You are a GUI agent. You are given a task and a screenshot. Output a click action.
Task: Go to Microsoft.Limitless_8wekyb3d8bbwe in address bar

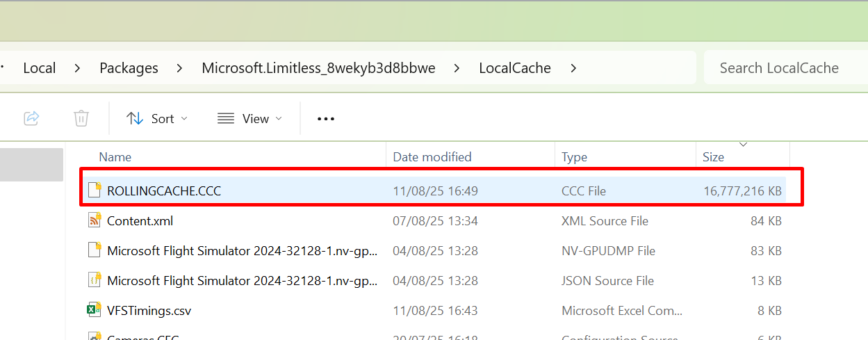point(318,68)
